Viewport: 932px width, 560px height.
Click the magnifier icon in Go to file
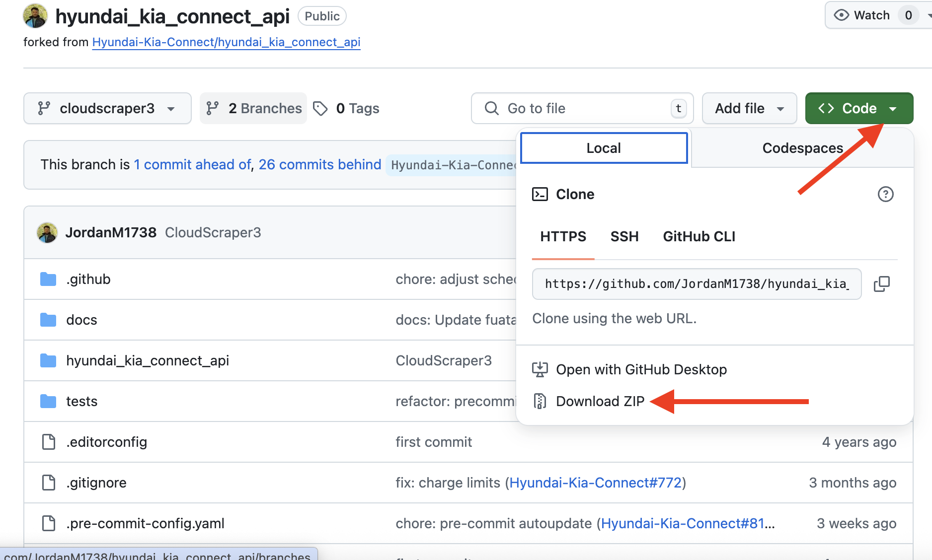pos(491,108)
